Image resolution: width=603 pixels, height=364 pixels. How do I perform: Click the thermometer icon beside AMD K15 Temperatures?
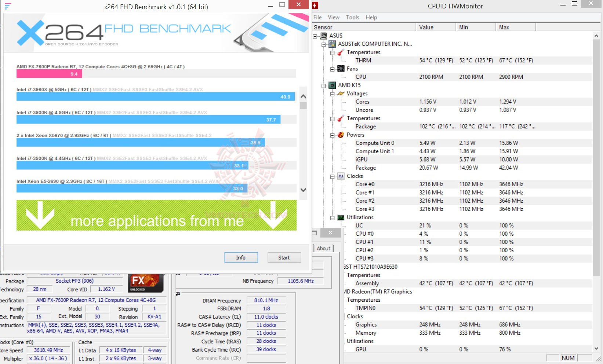[x=341, y=118]
